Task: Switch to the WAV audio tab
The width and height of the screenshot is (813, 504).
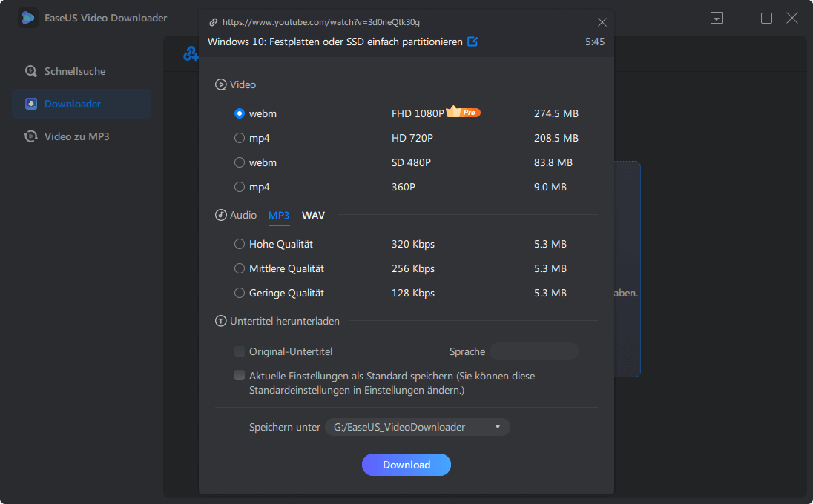Action: coord(313,216)
